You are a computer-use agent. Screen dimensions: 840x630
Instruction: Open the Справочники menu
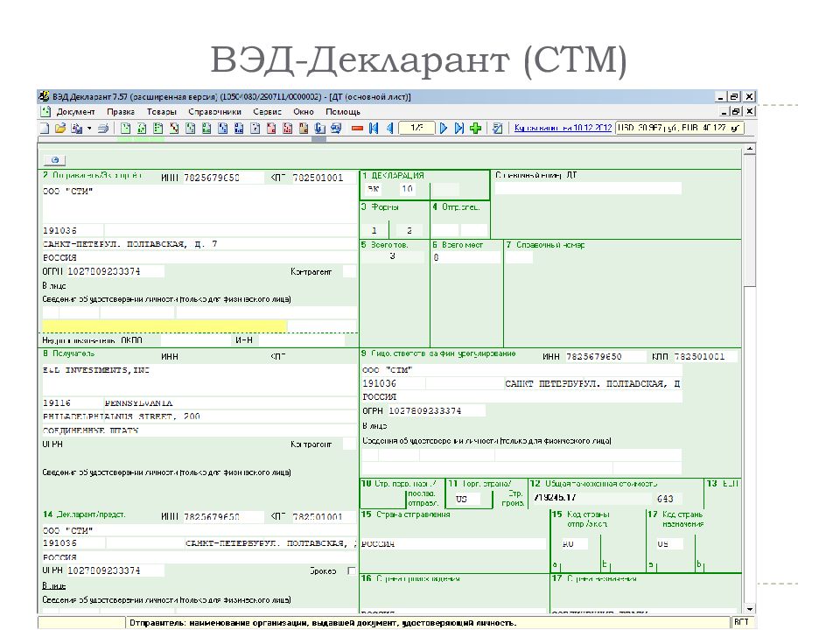tap(215, 111)
